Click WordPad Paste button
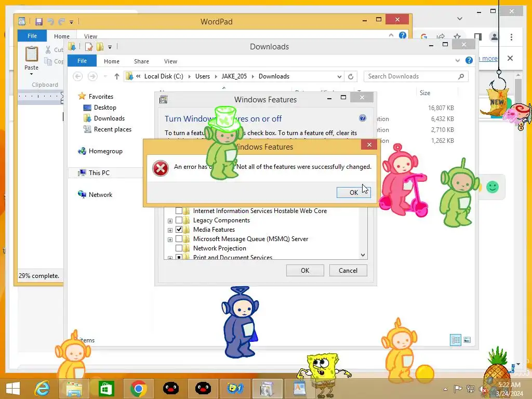 click(32, 59)
